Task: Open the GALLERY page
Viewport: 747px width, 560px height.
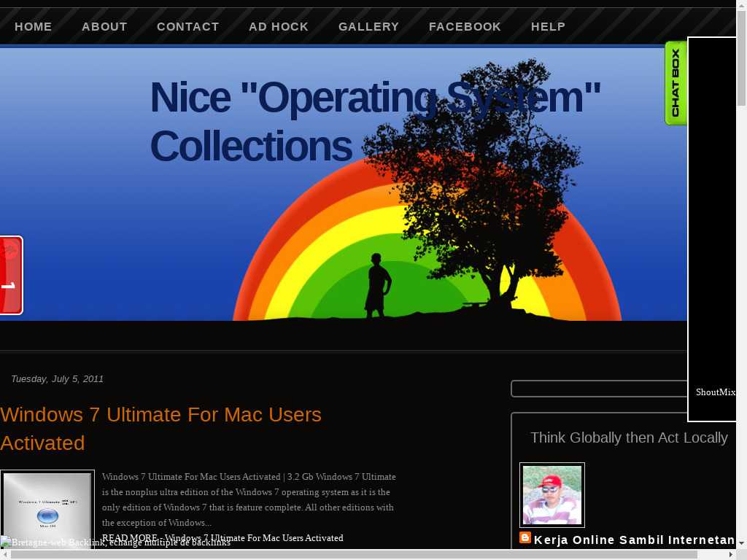Action: (368, 27)
